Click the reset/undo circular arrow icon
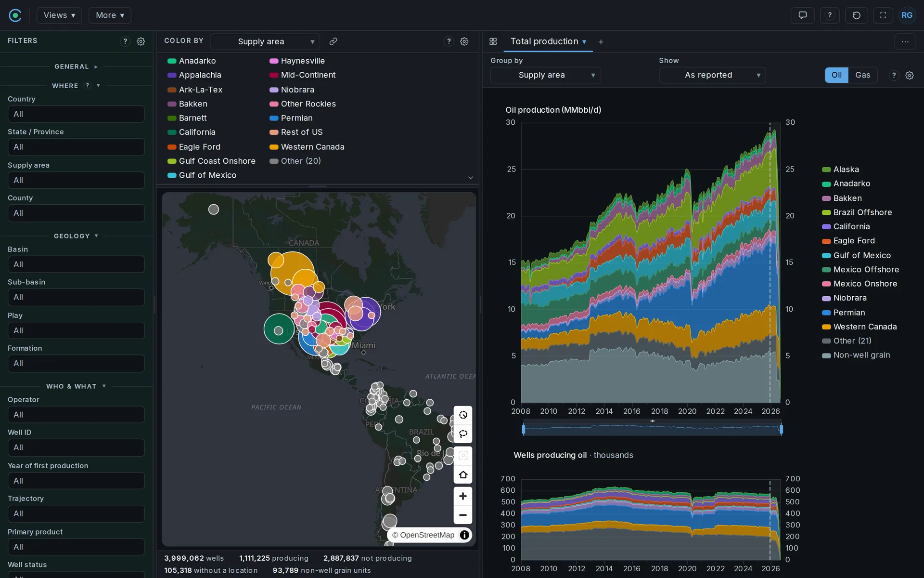 pyautogui.click(x=856, y=15)
